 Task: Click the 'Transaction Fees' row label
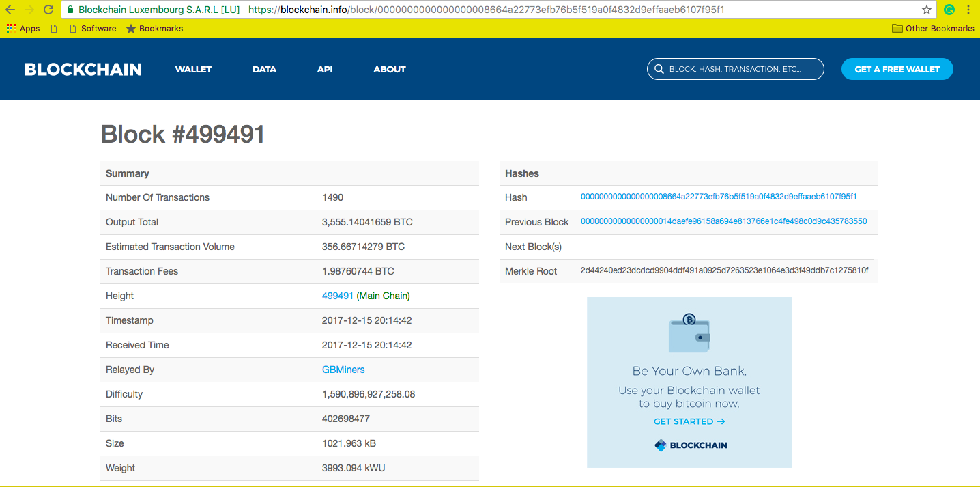(x=142, y=271)
